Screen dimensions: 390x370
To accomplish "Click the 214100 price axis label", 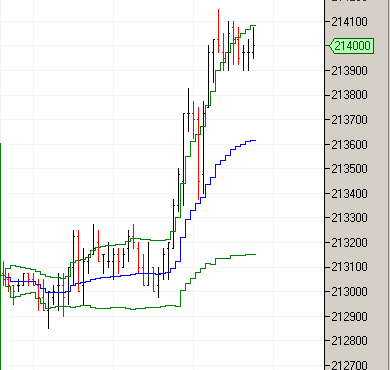I will [349, 22].
